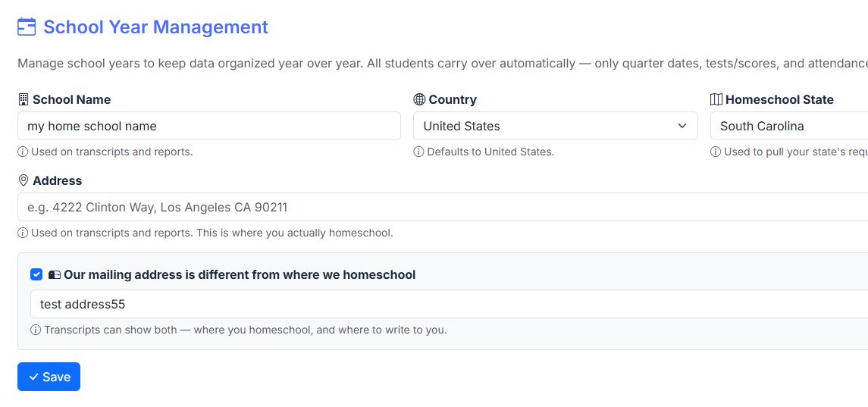Viewport: 868px width, 407px height.
Task: Click info icon under Homeschool State field
Action: 716,152
